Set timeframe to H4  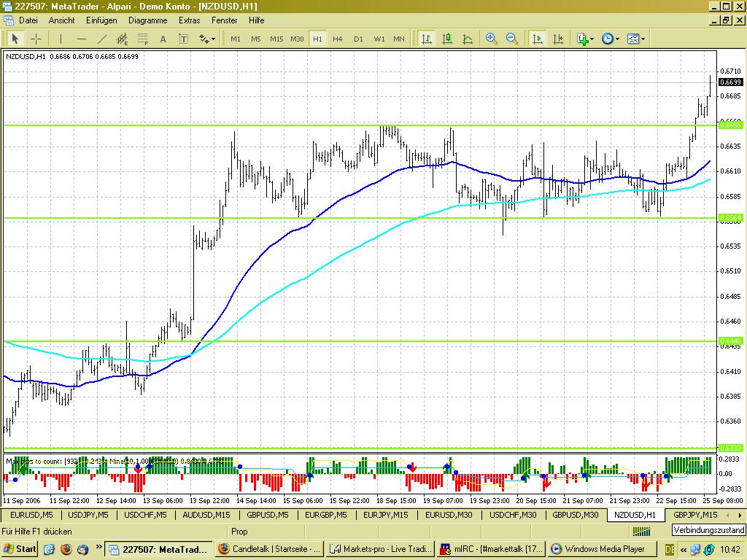tap(337, 39)
